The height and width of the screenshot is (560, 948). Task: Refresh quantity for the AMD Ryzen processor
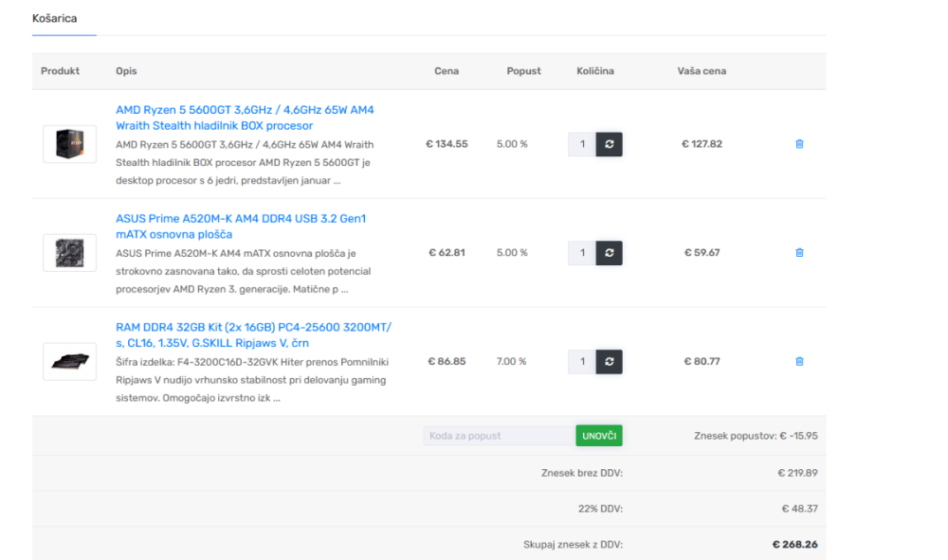[x=609, y=144]
